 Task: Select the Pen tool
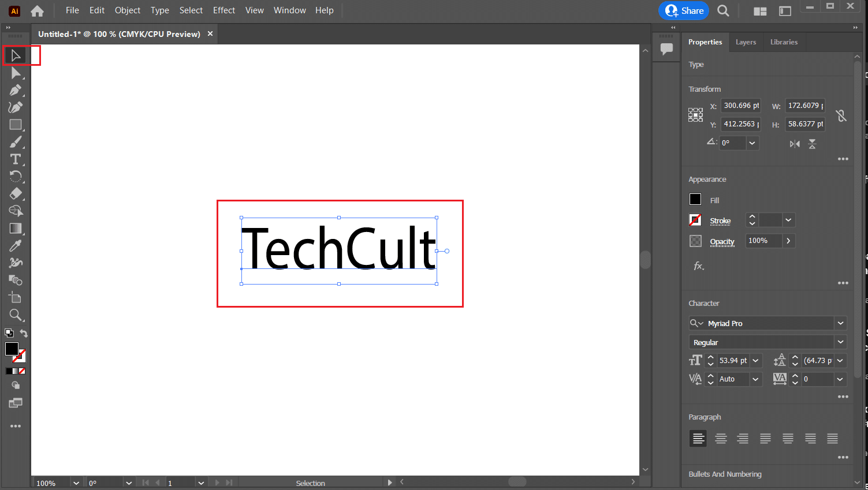coord(16,90)
